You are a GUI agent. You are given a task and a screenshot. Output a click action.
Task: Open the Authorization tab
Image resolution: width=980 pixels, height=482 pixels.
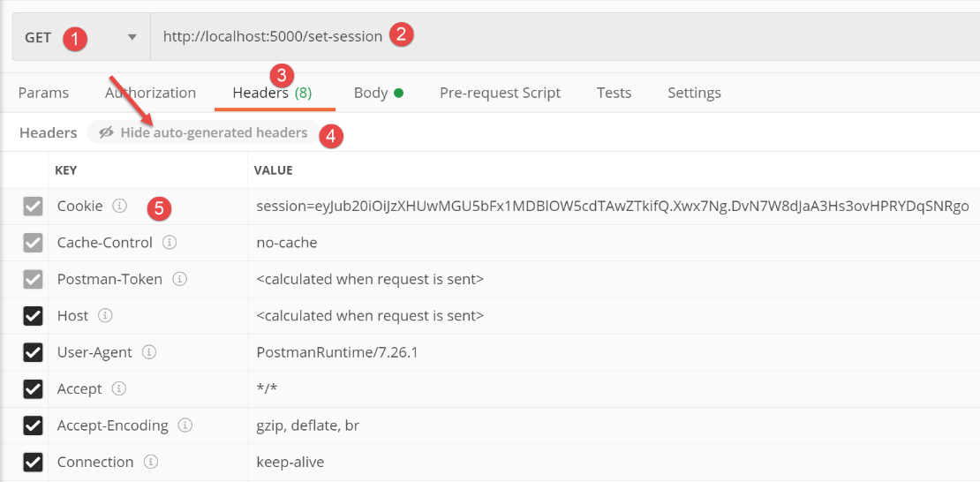point(150,93)
